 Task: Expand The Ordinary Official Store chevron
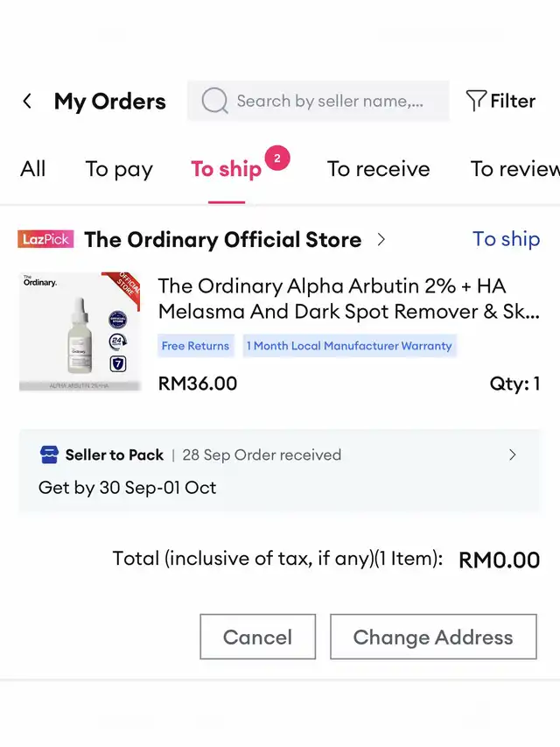pyautogui.click(x=381, y=240)
